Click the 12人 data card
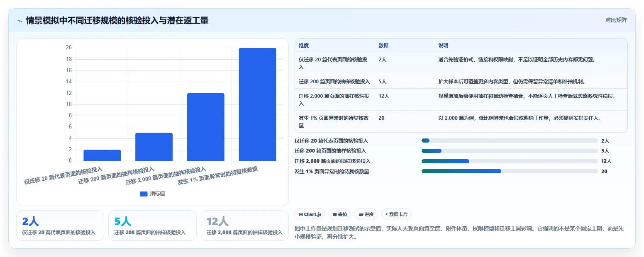 [x=244, y=225]
